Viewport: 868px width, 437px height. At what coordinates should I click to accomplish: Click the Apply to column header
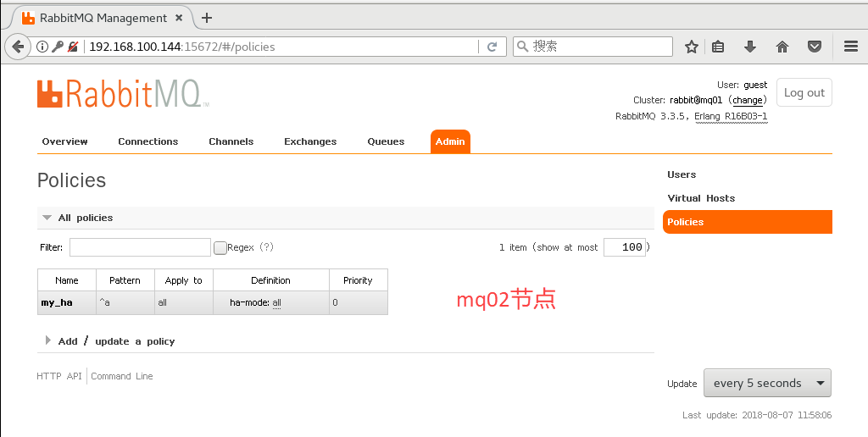coord(184,280)
